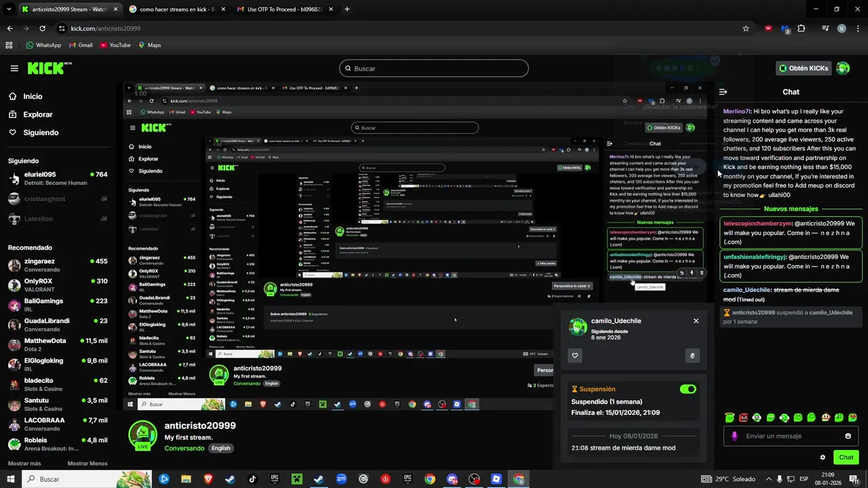Click the Conversando category link
The image size is (868, 488).
184,448
